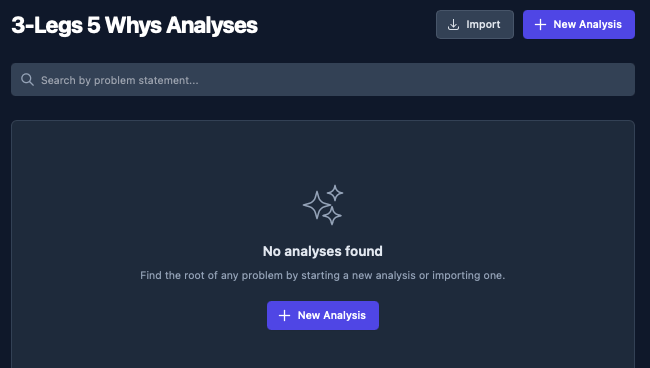This screenshot has width=650, height=368.
Task: Click the sparkles icon above No analyses found
Action: tap(323, 205)
